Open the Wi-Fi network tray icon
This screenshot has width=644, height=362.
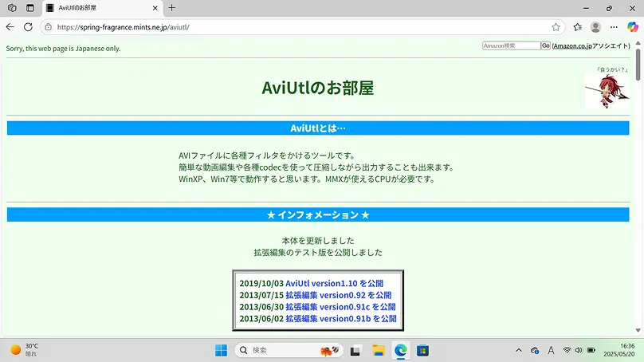pos(567,351)
